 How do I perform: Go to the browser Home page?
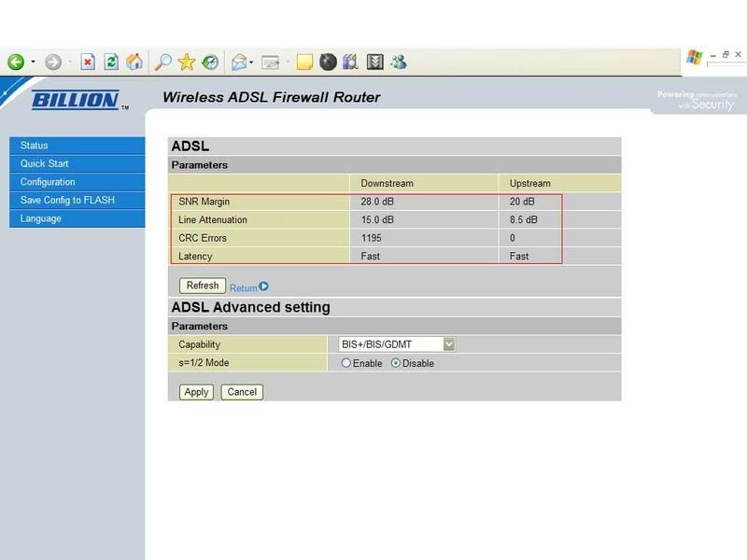(x=134, y=63)
